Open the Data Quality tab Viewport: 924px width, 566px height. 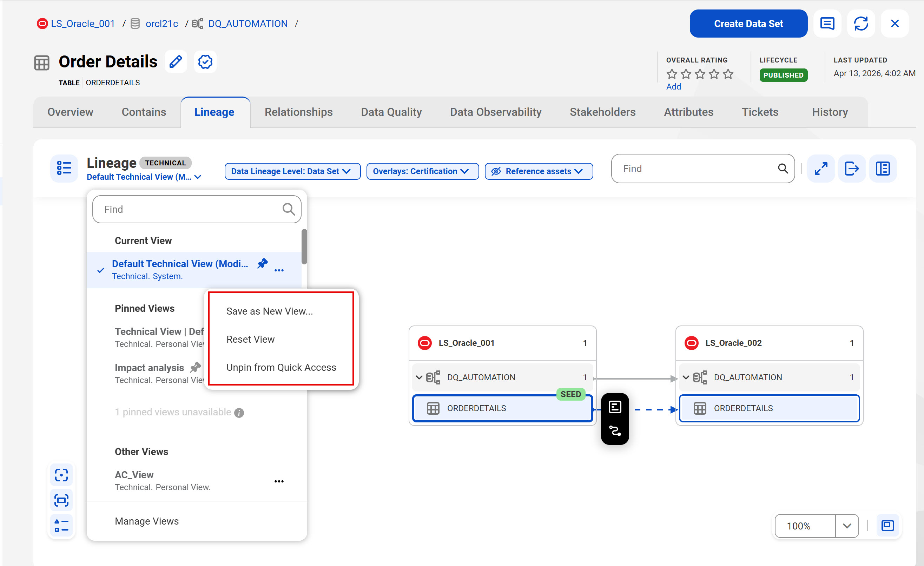(x=391, y=112)
